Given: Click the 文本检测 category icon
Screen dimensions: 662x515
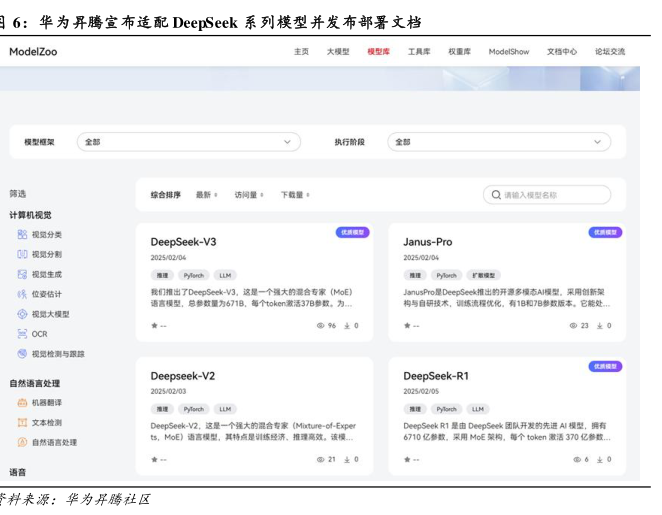Looking at the screenshot, I should (22, 423).
